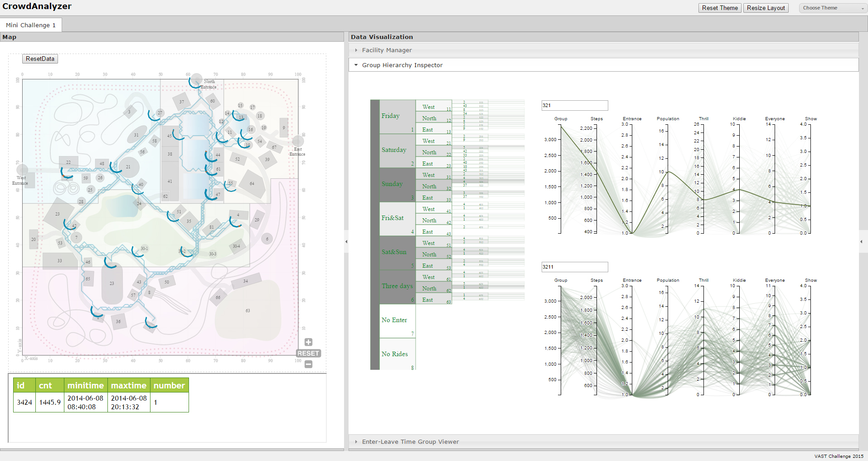Select the Saturday node in hierarchy
The image size is (868, 461).
[x=398, y=151]
